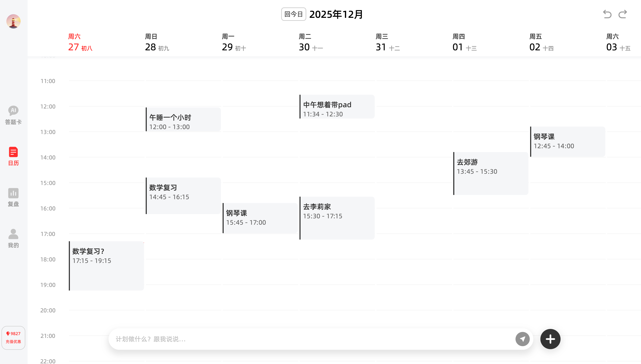This screenshot has width=641, height=364.
Task: Open the 9827 充值优惠 button
Action: (13, 337)
